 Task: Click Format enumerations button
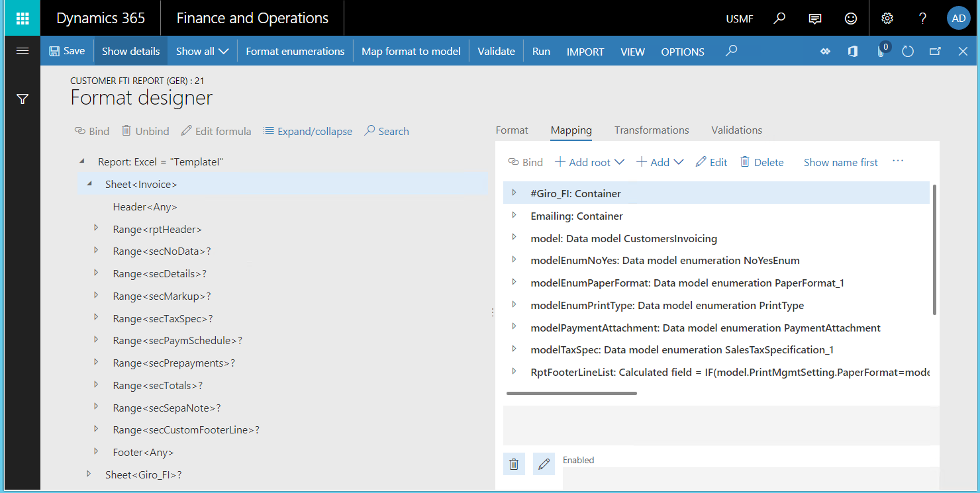[295, 51]
